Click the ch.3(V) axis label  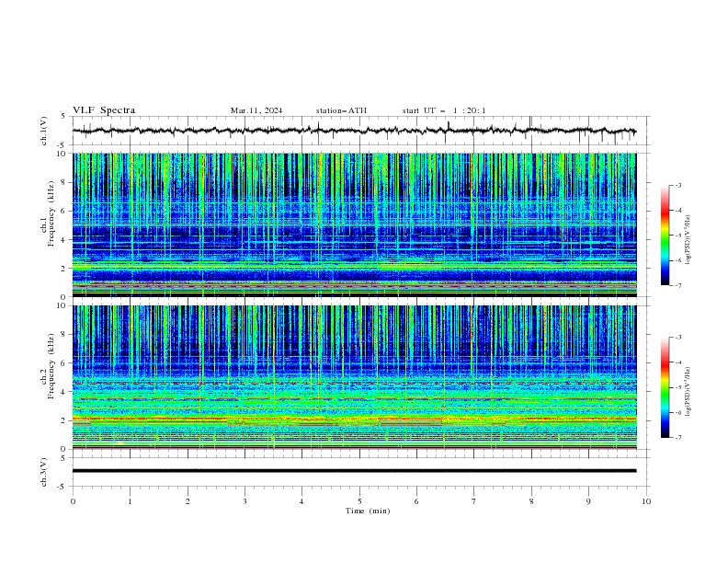(x=44, y=472)
